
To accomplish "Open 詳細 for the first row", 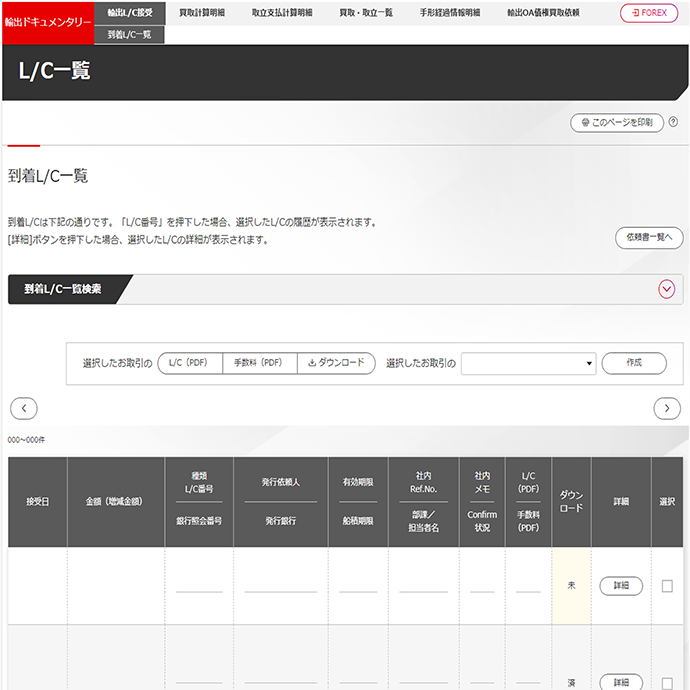I will point(621,587).
